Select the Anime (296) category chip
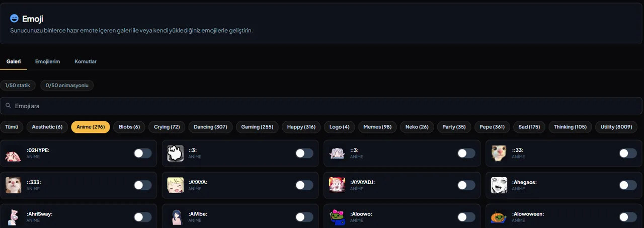The width and height of the screenshot is (644, 228). pyautogui.click(x=91, y=127)
